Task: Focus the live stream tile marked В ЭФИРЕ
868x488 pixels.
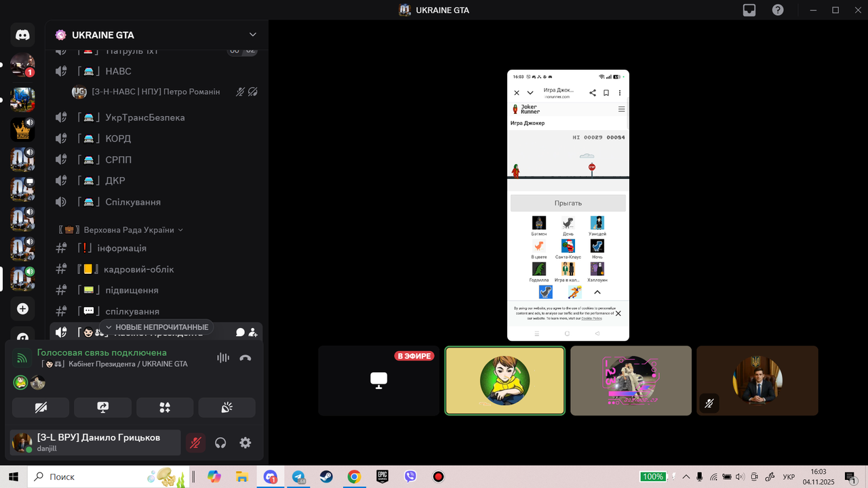Action: [379, 381]
